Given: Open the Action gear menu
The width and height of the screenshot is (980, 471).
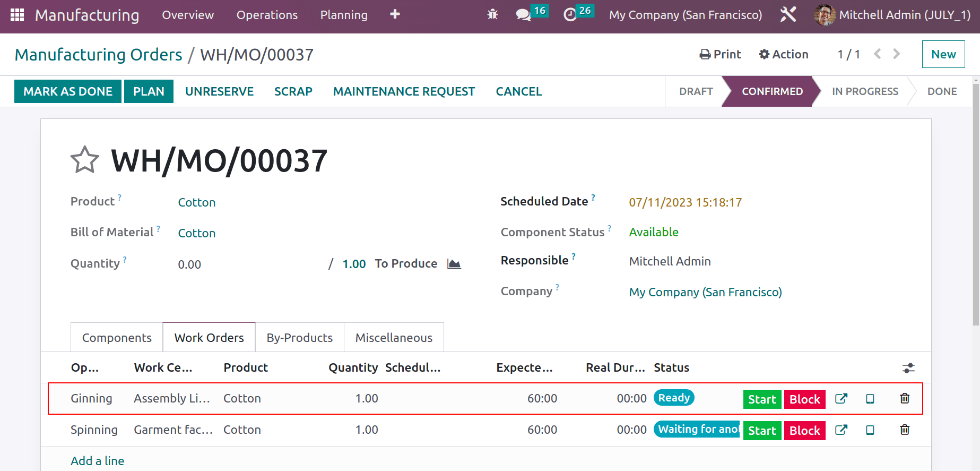Looking at the screenshot, I should [783, 54].
